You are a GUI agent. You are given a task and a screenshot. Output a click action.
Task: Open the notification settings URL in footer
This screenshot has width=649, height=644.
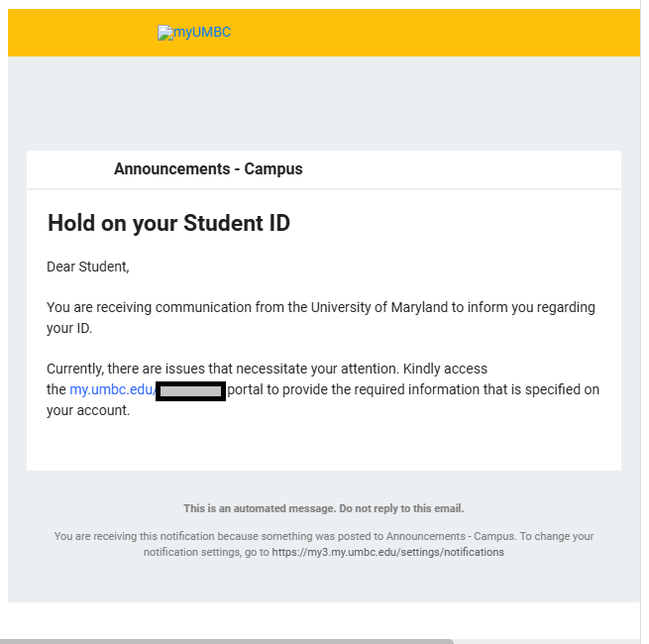[x=387, y=552]
